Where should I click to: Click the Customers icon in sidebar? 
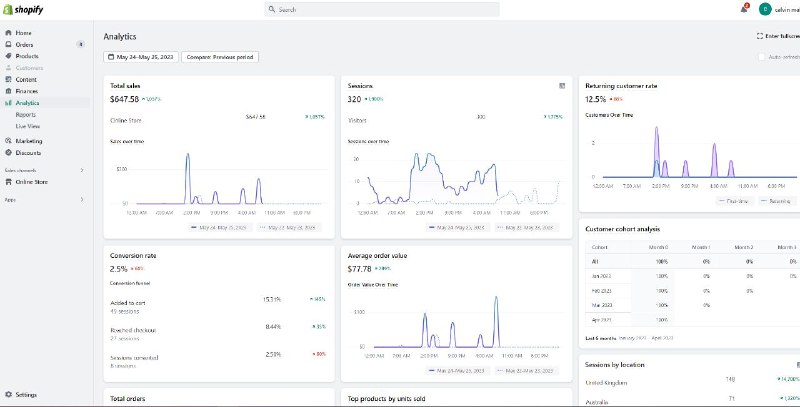(8, 68)
